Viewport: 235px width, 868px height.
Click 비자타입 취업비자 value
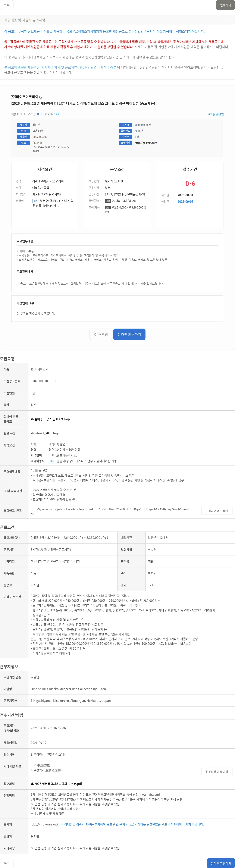pyautogui.click(x=55, y=561)
